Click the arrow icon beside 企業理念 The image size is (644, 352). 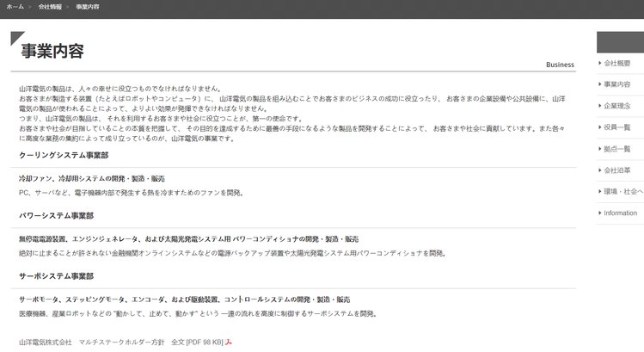click(600, 106)
